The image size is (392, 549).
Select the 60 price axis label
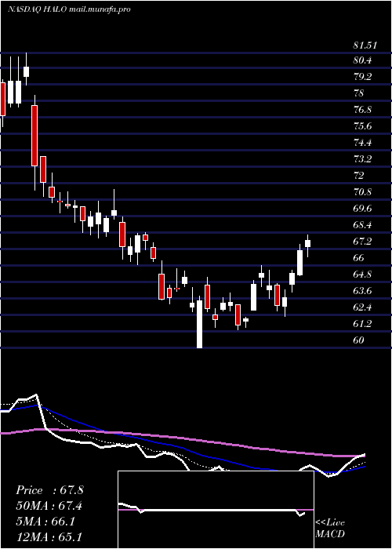pyautogui.click(x=359, y=340)
